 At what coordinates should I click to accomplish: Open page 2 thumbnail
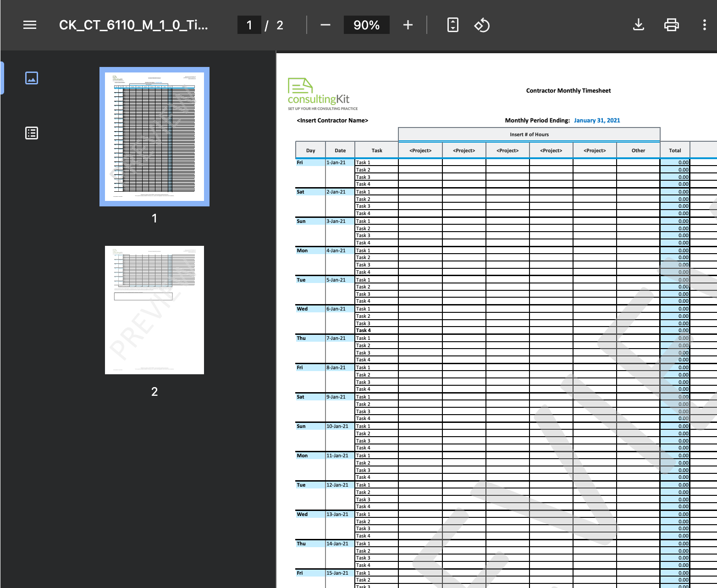pos(154,310)
